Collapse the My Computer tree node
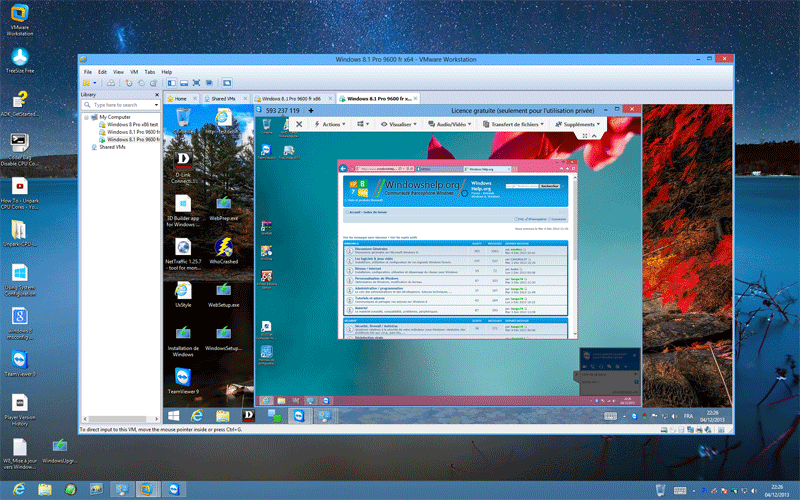Viewport: 800px width, 500px height. click(x=86, y=117)
